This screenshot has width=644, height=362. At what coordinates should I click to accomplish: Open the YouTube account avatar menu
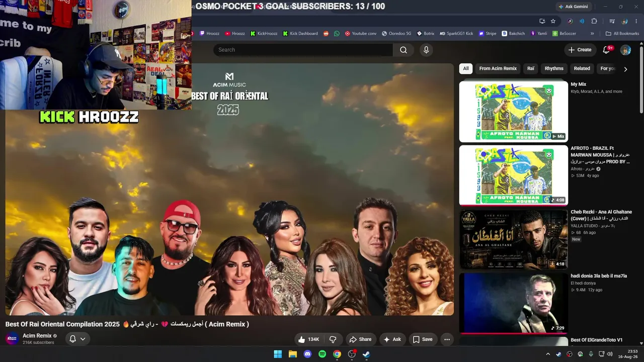click(x=625, y=50)
